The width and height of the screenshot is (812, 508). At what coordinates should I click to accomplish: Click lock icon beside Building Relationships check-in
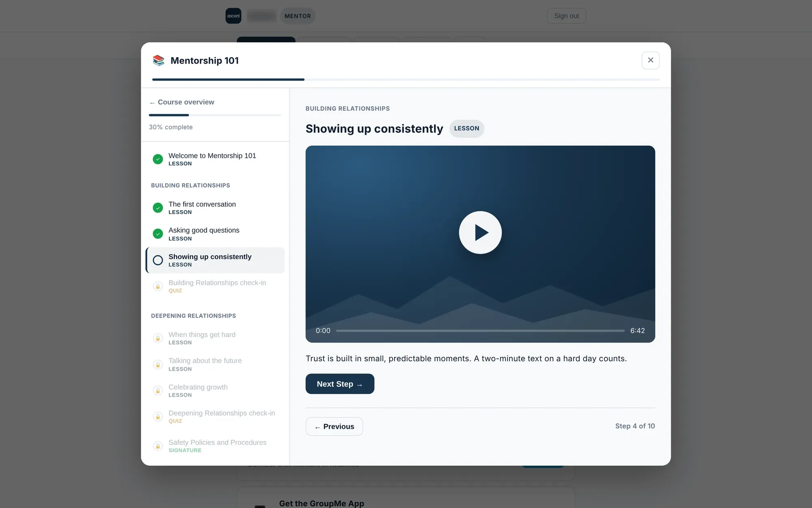pyautogui.click(x=158, y=286)
